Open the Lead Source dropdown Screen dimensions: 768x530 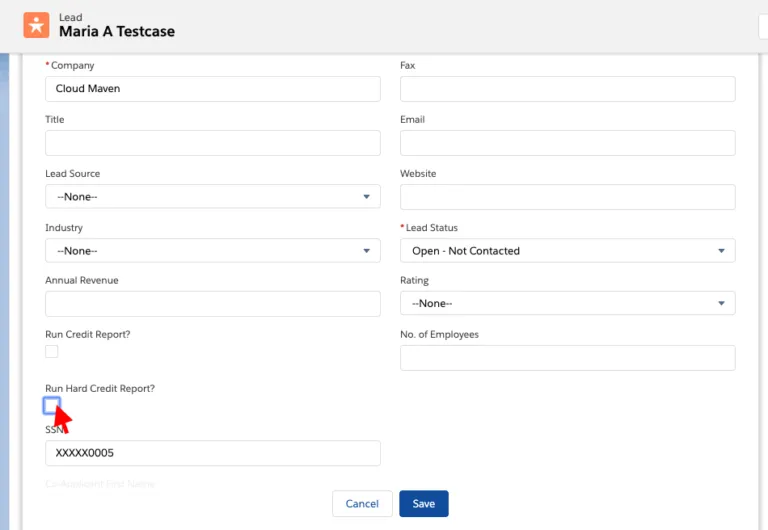click(212, 197)
